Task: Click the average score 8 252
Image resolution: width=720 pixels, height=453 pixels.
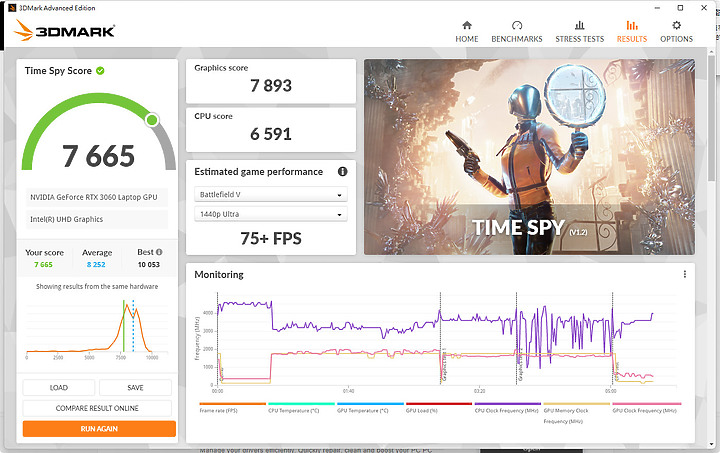Action: coord(96,264)
